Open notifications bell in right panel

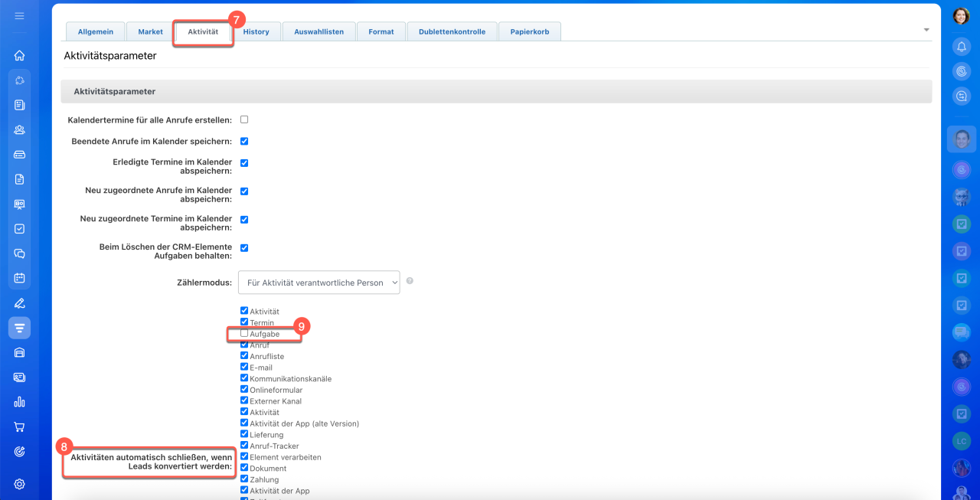(x=962, y=47)
